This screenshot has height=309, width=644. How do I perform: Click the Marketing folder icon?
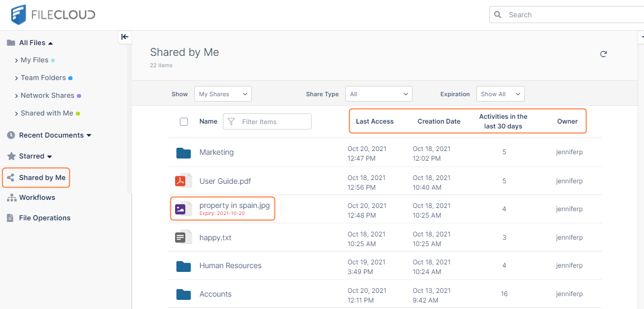(x=184, y=153)
